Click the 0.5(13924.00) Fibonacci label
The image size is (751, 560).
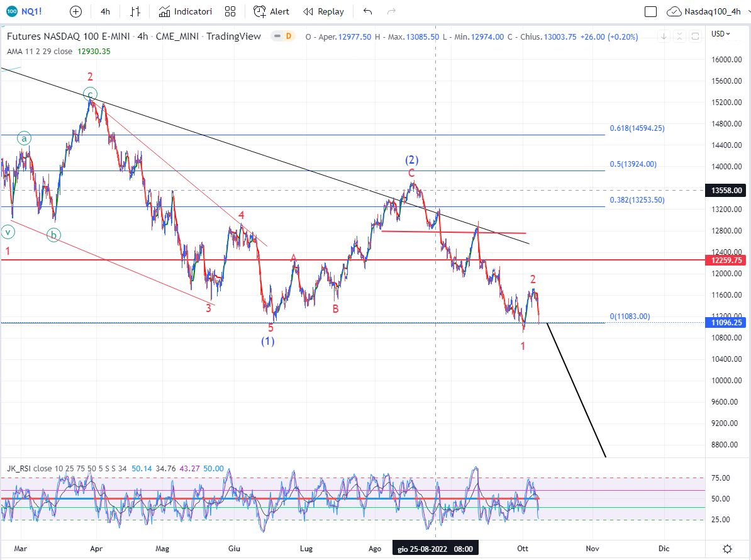(633, 164)
